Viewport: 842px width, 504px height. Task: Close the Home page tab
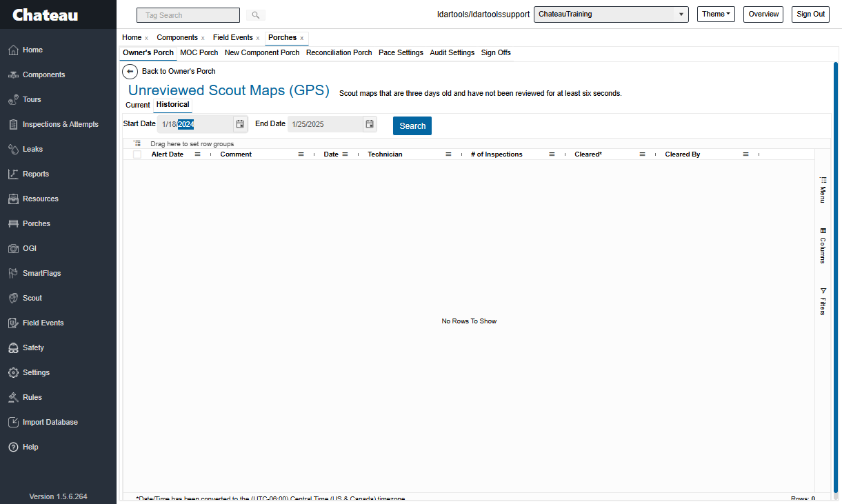[146, 38]
